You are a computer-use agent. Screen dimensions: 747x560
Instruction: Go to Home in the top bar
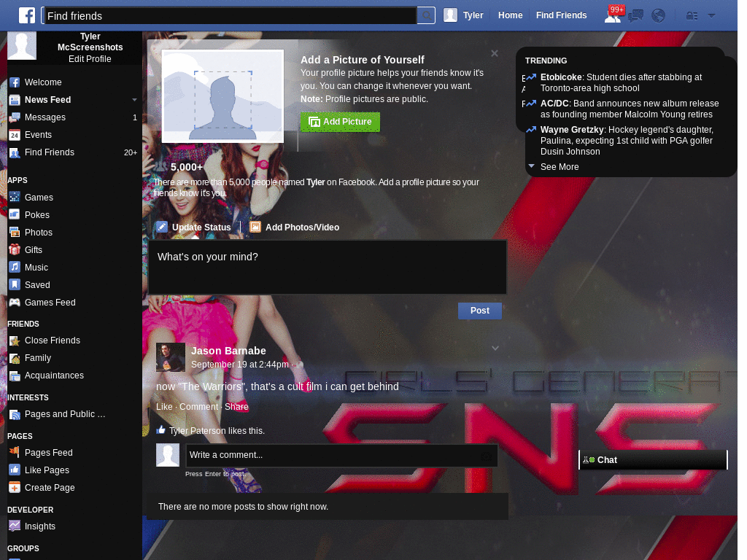510,15
